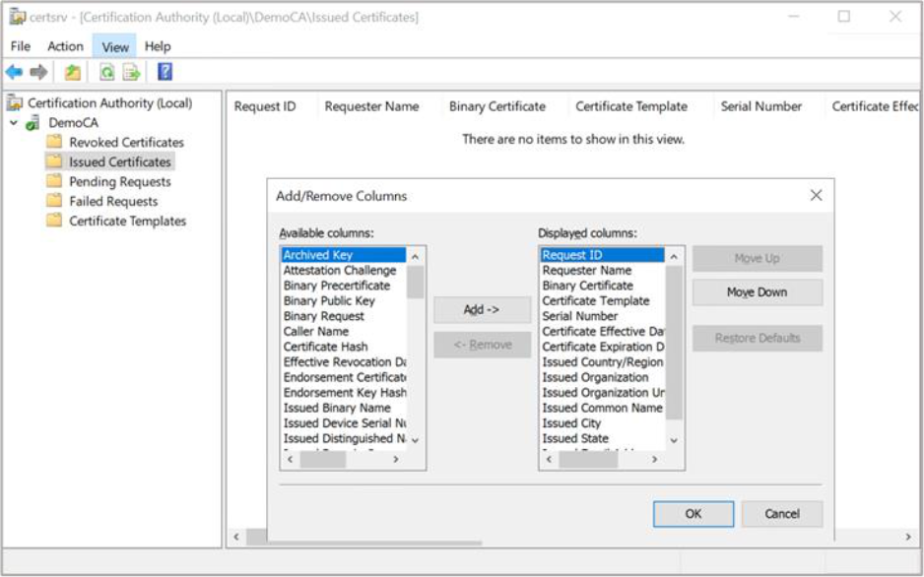Viewport: 924px width, 577px height.
Task: Close the Add/Remove Columns dialog
Action: [x=816, y=196]
